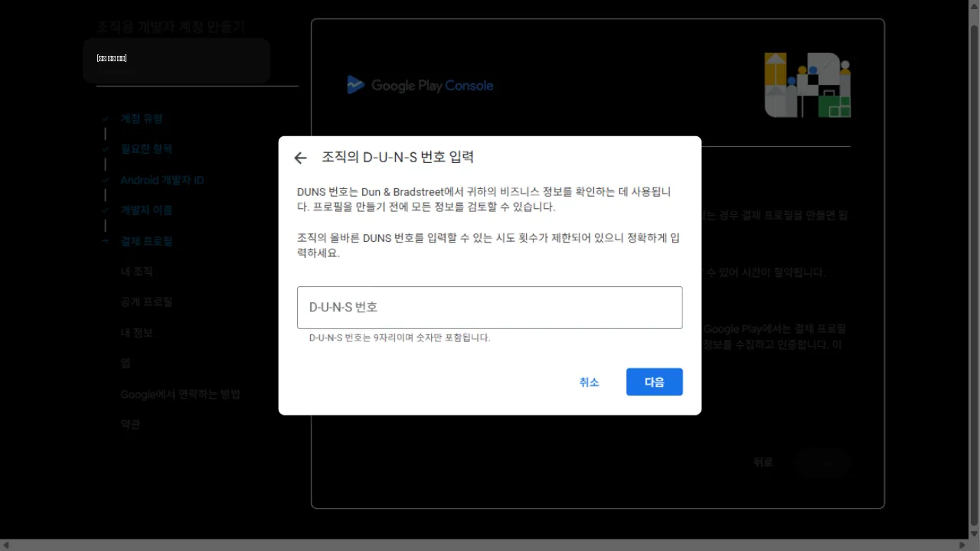Click the Google Play Console logo

[420, 85]
